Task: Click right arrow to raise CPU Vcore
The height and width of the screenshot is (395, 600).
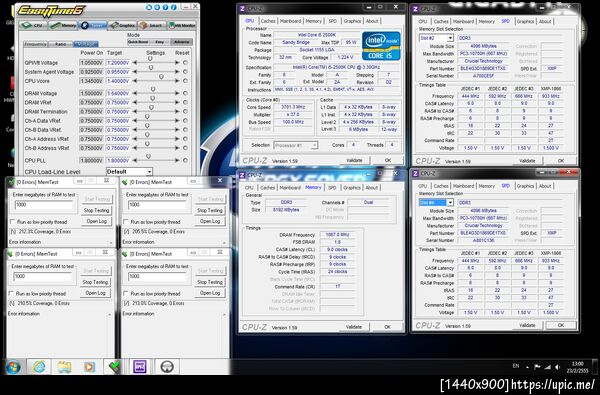Action: pos(177,81)
